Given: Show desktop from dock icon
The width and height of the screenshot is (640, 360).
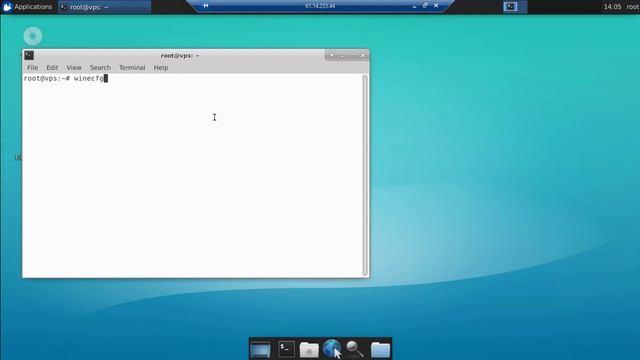Looking at the screenshot, I should pyautogui.click(x=260, y=350).
